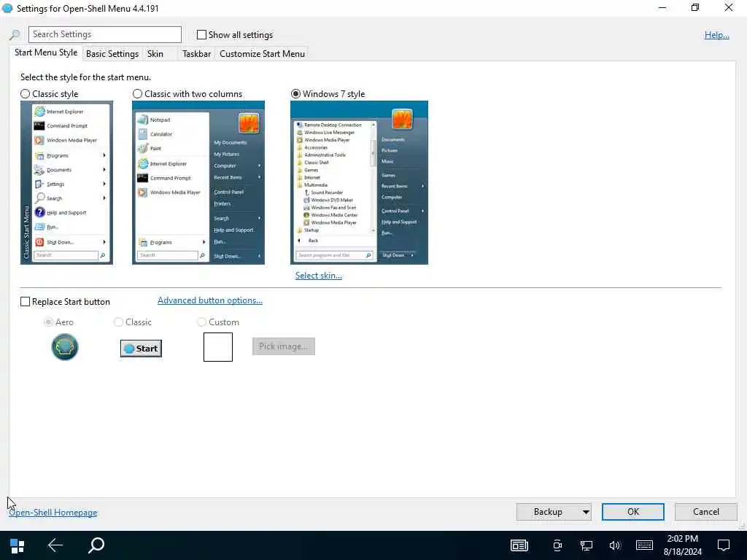The width and height of the screenshot is (747, 560).
Task: Click the volume speaker tray icon
Action: [x=614, y=545]
